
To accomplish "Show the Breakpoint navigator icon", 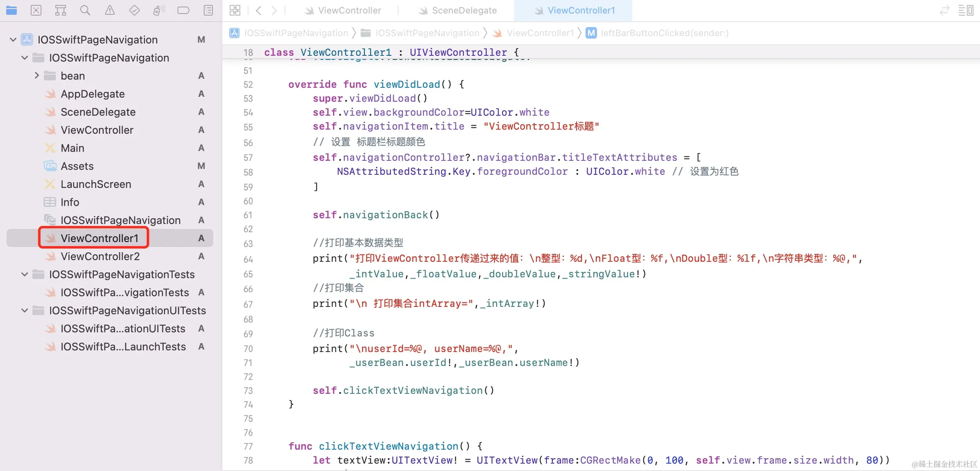I will coord(183,10).
